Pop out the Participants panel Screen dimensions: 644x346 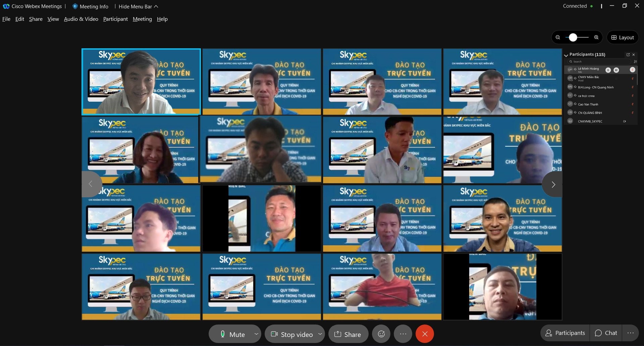[x=628, y=55]
